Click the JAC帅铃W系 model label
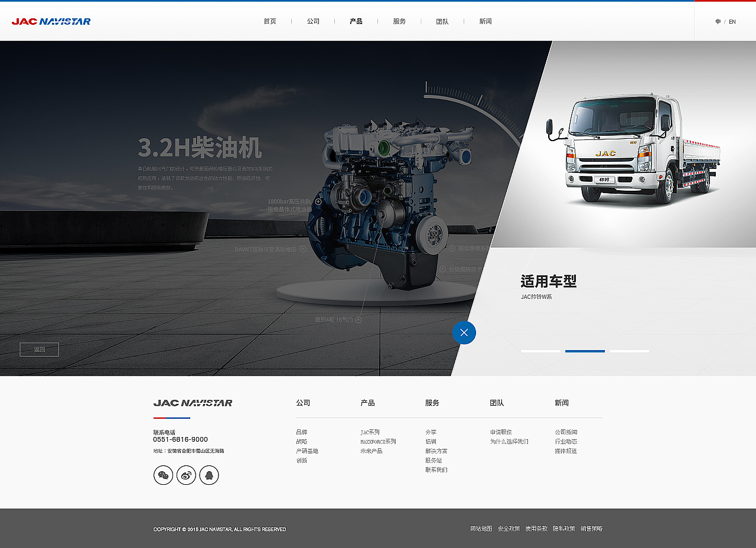The height and width of the screenshot is (548, 756). point(536,296)
